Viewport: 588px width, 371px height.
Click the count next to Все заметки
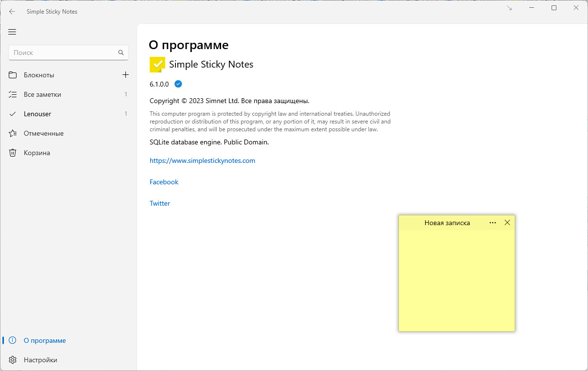pos(126,94)
